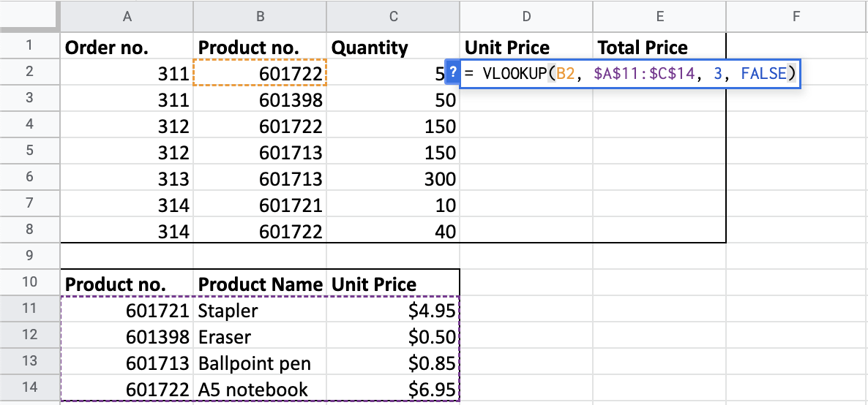868x405 pixels.
Task: Click the 'Order no.' header cell
Action: (127, 46)
